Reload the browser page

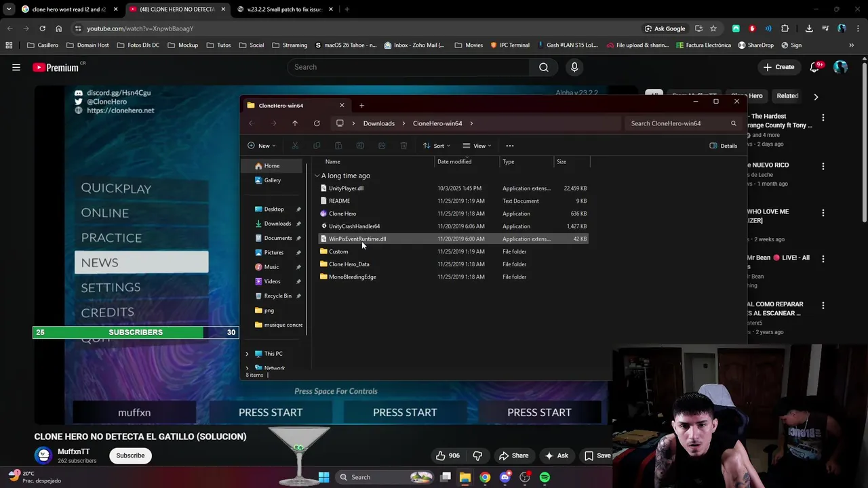point(42,28)
